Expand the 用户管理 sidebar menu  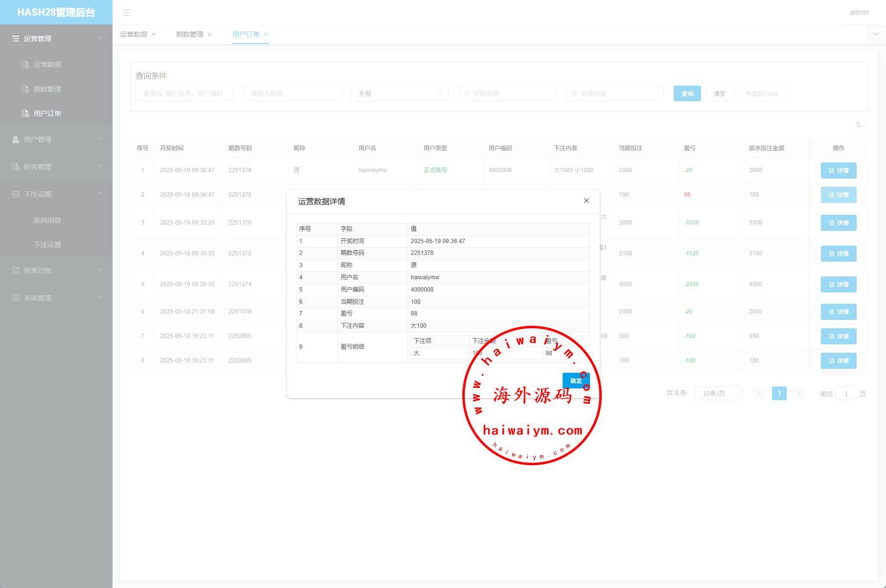tap(56, 139)
